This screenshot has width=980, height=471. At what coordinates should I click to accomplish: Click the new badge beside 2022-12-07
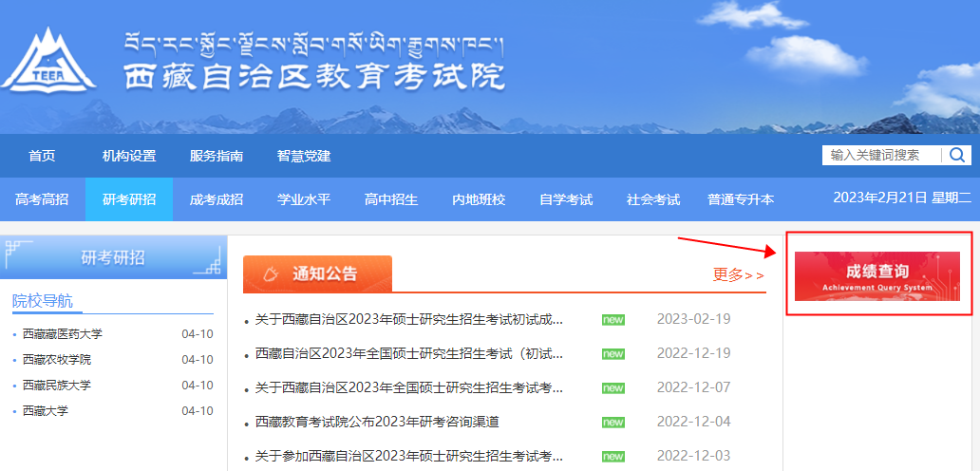click(x=613, y=388)
